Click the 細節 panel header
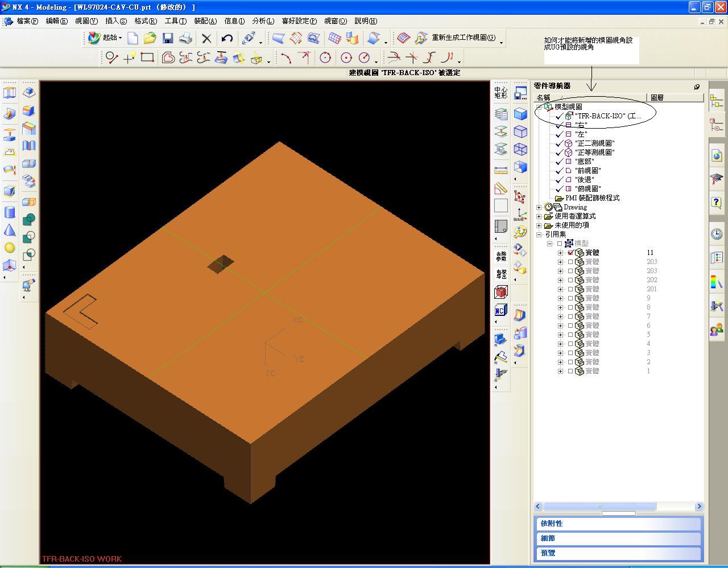 click(619, 538)
